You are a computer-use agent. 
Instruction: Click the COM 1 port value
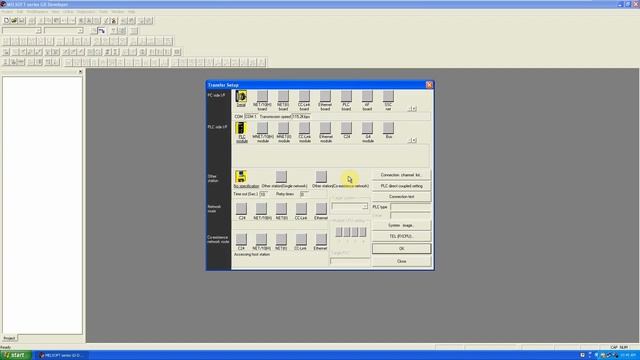(251, 117)
